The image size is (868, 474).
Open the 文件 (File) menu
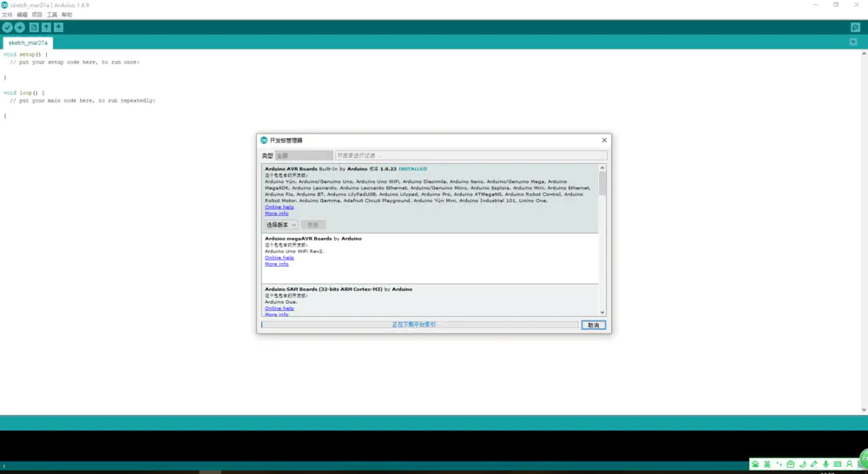point(7,15)
